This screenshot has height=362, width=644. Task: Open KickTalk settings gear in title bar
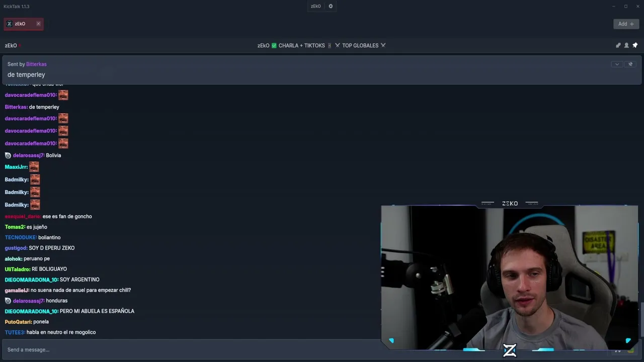pos(331,7)
